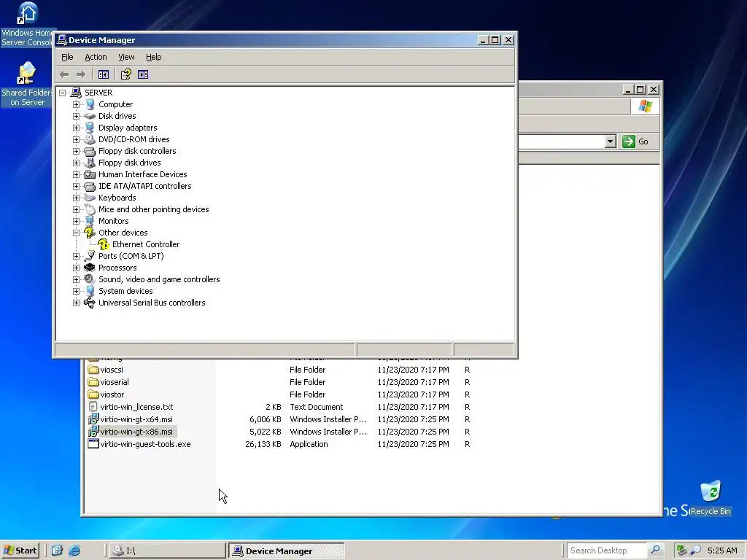The image size is (747, 560).
Task: Select the Floppy disk drives icon
Action: (x=90, y=163)
